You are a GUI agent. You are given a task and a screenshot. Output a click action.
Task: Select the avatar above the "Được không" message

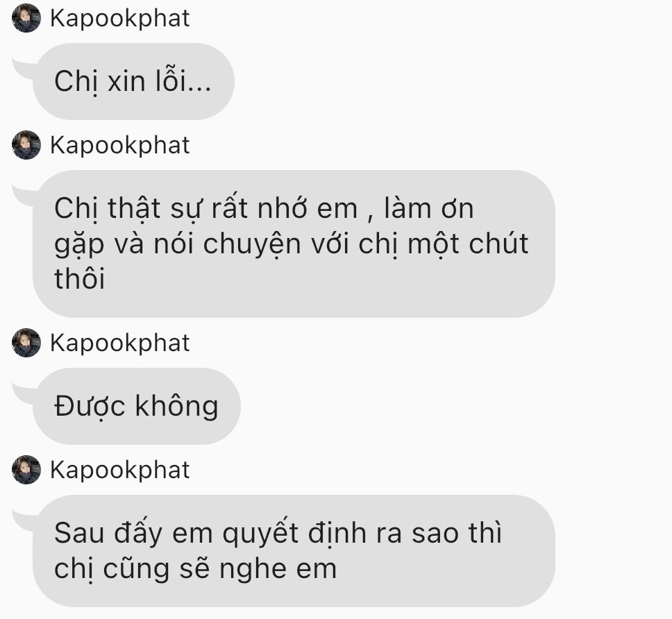26,343
